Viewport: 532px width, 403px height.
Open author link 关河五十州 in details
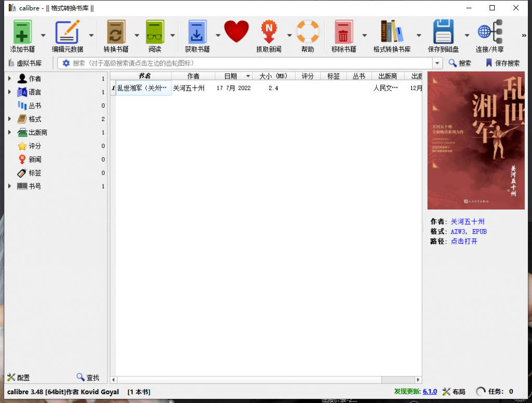468,222
